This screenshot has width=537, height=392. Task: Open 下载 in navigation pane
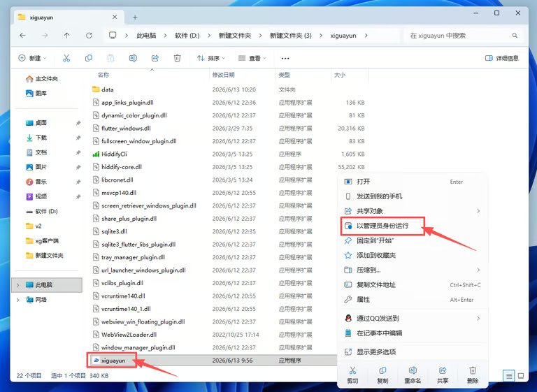point(36,137)
